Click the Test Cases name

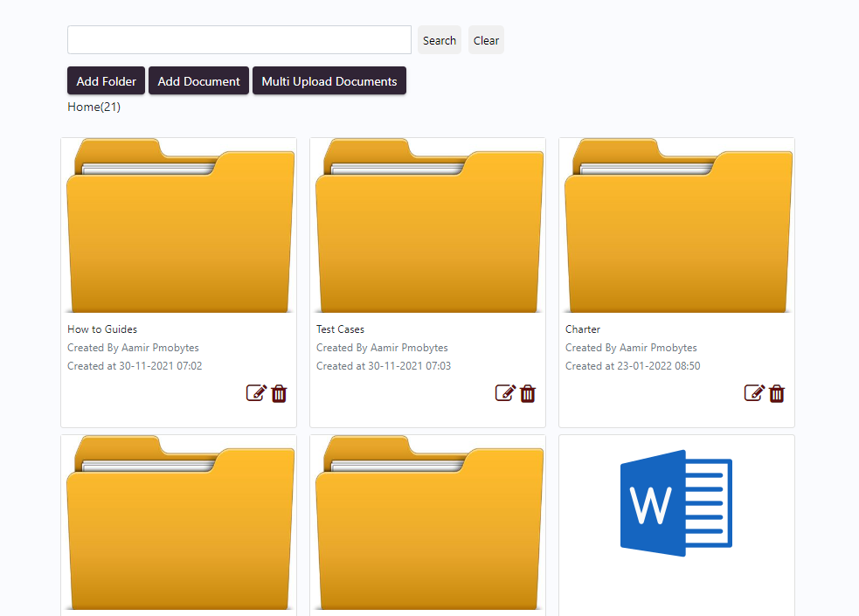pos(340,329)
